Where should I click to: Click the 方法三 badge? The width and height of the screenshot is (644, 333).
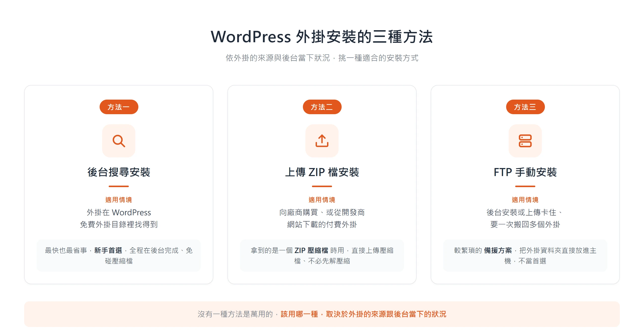(525, 107)
